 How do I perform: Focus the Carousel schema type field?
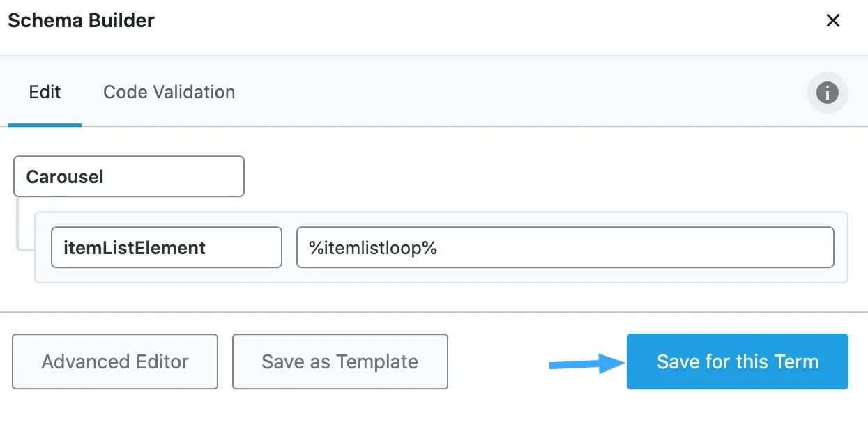(x=129, y=176)
